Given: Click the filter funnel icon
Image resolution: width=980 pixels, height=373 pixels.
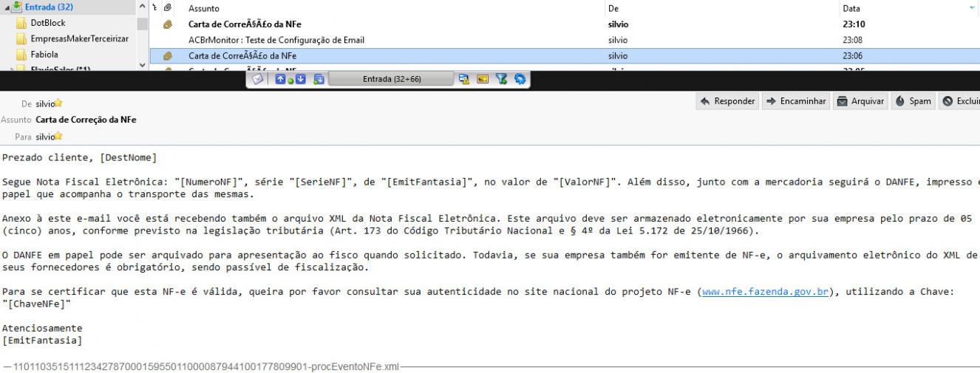Looking at the screenshot, I should [501, 79].
